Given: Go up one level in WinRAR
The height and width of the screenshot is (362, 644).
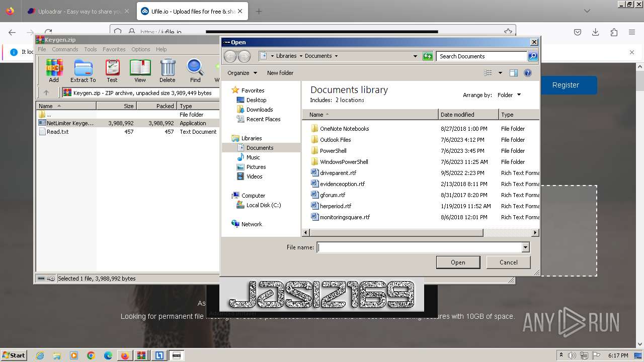Looking at the screenshot, I should tap(46, 93).
